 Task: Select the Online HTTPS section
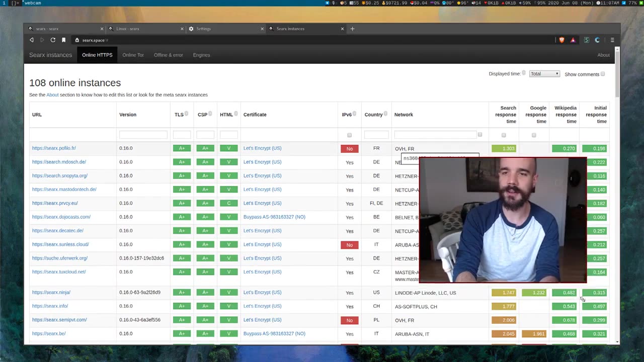click(x=97, y=55)
